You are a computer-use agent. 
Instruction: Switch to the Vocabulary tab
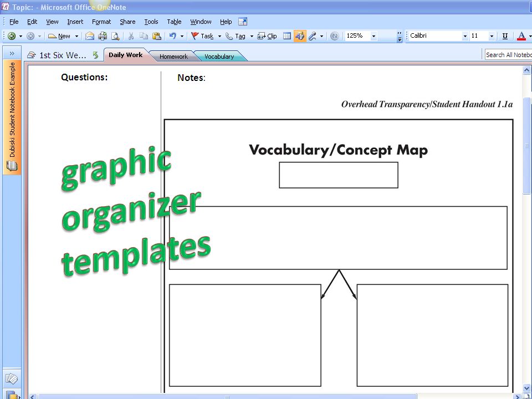219,57
